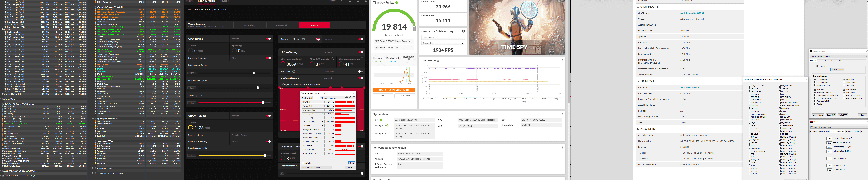Click the Smart Access Memory brain icon

coord(318,39)
